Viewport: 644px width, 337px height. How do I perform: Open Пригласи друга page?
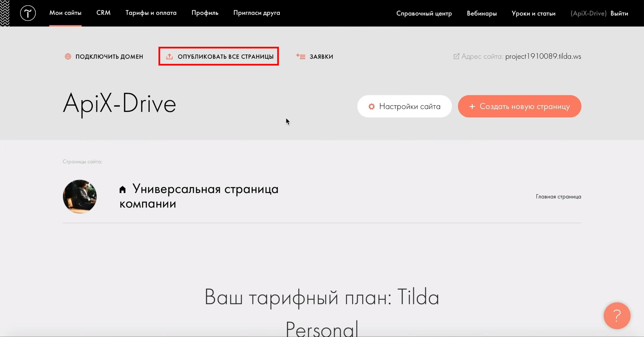coord(257,13)
